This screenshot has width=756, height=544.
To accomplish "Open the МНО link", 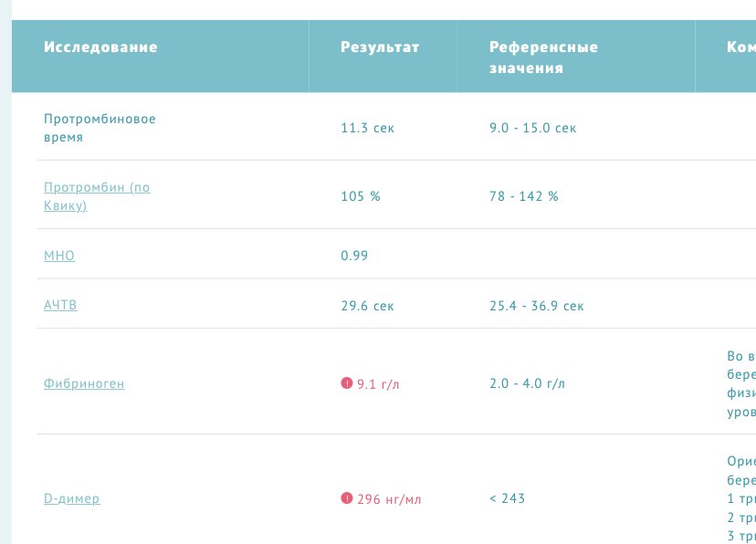I will (x=59, y=256).
